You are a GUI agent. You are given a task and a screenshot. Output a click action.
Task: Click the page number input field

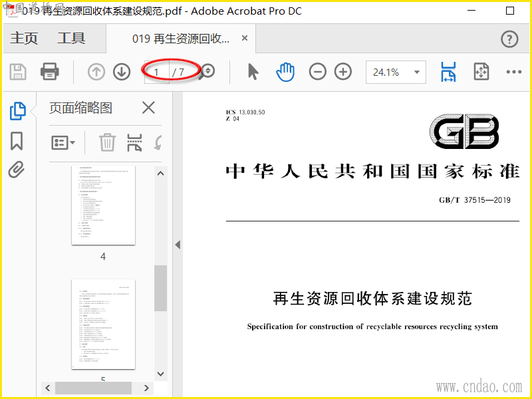click(156, 72)
